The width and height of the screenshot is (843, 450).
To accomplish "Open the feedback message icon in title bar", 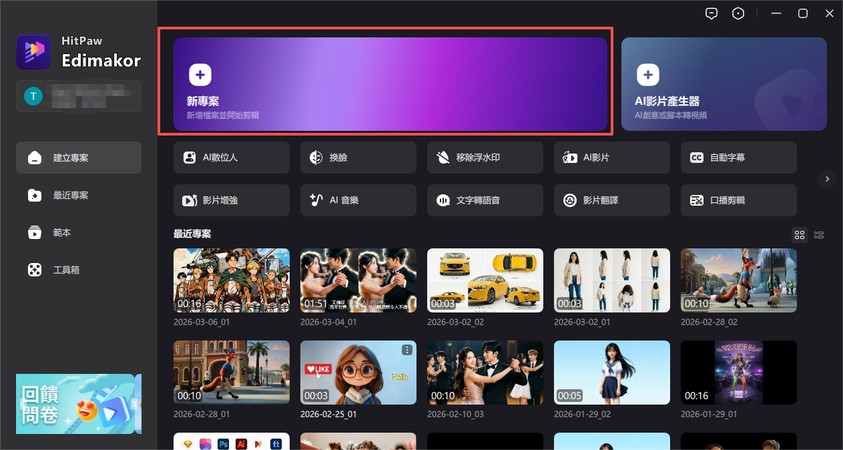I will 711,13.
